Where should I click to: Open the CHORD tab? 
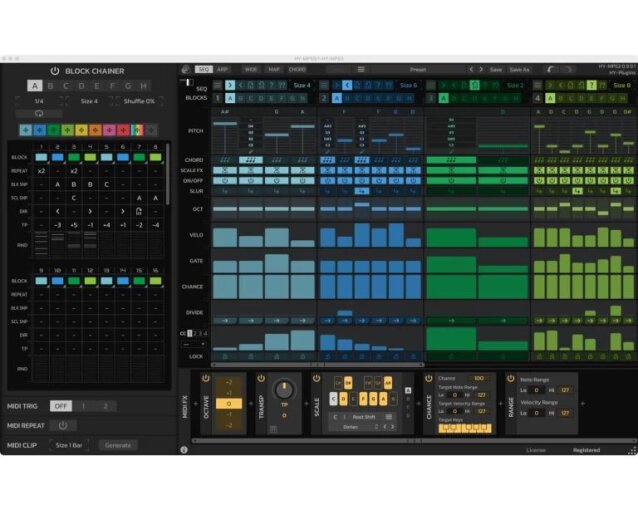click(x=297, y=69)
